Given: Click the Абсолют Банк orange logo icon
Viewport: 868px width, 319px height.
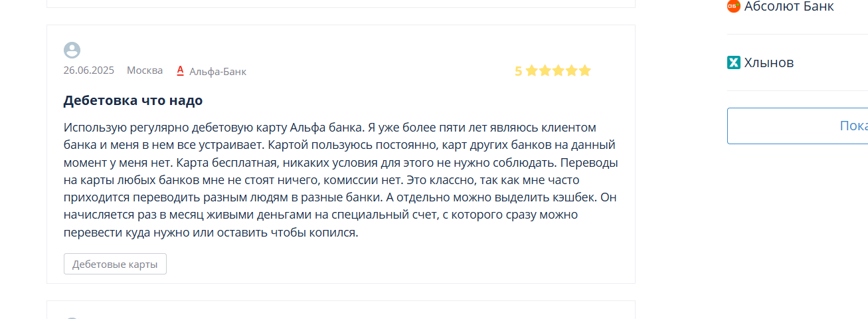Looking at the screenshot, I should [x=734, y=6].
